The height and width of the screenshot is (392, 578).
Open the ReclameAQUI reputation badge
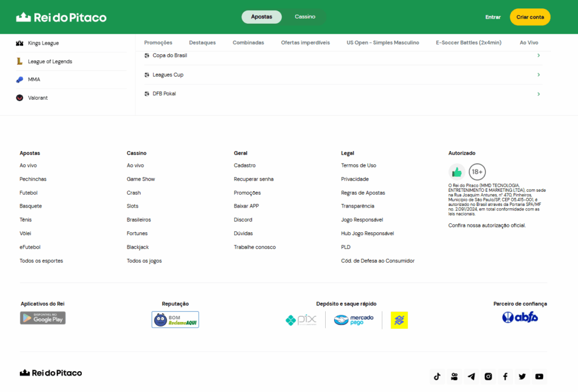[175, 319]
